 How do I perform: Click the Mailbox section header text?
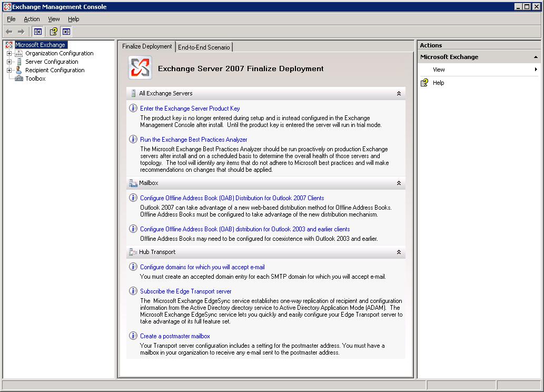149,183
